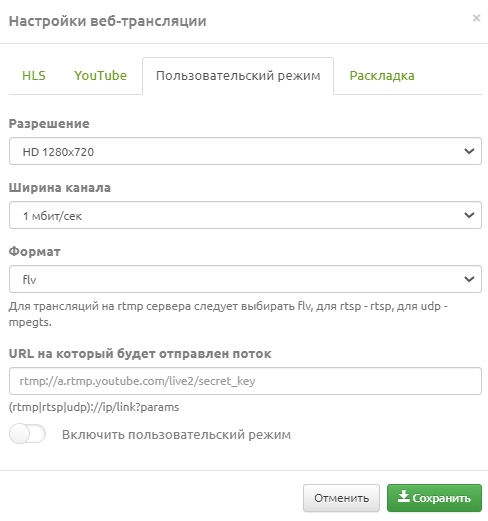488x521 pixels.
Task: Click the Разрешение field label
Action: [49, 124]
